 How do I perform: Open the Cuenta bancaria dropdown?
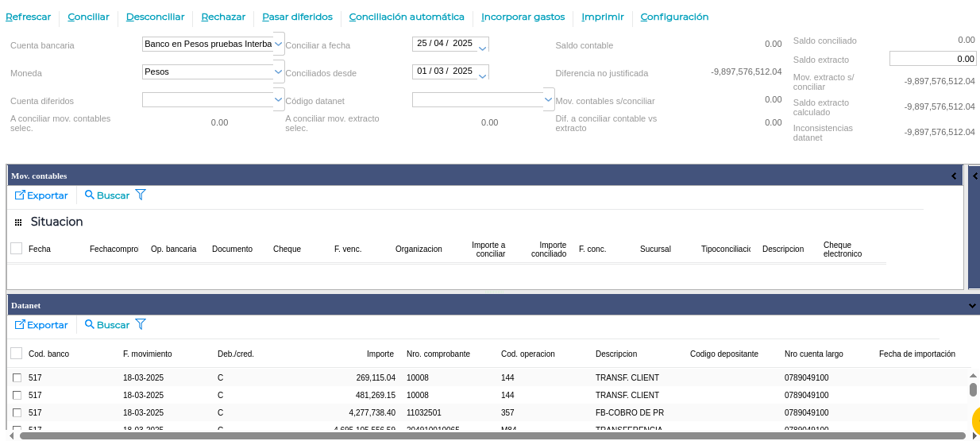tap(279, 44)
